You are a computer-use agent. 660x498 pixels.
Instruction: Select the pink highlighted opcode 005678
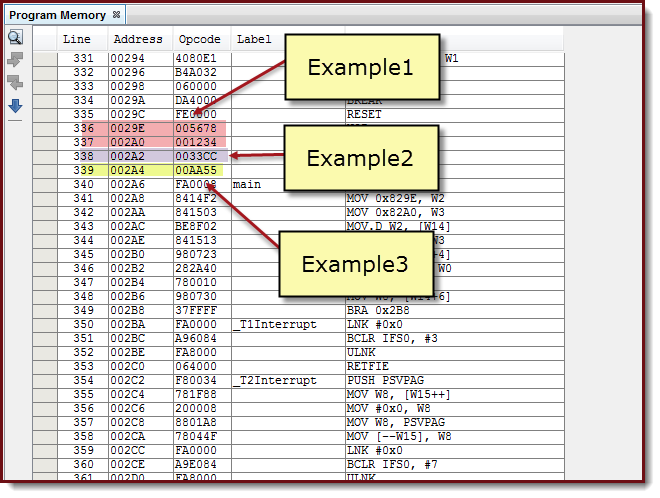coord(198,128)
